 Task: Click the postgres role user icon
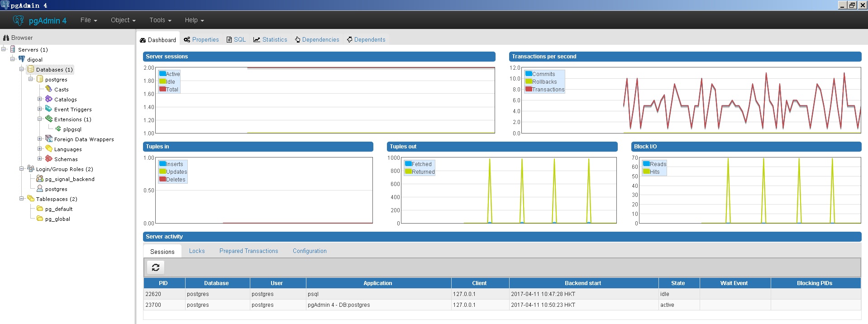40,189
